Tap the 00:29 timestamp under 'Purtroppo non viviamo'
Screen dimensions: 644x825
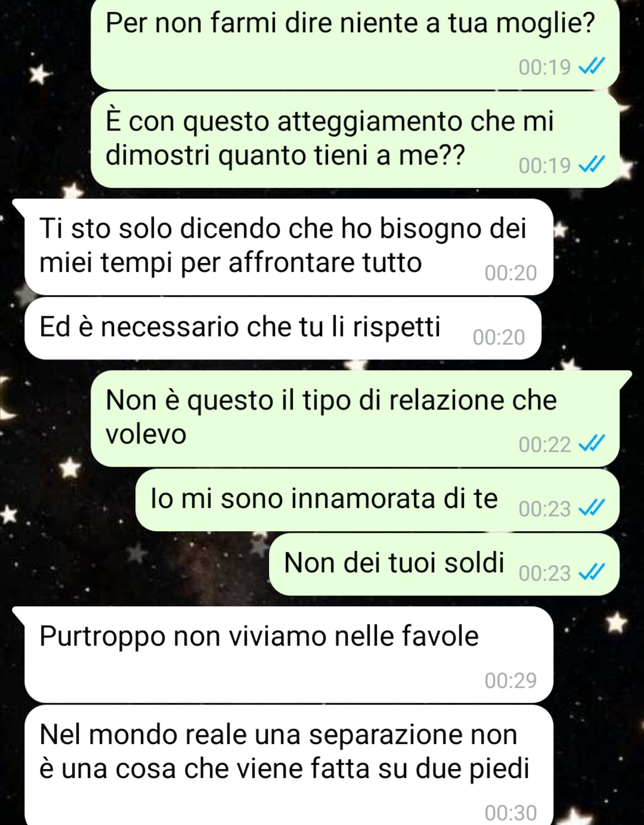[x=510, y=680]
